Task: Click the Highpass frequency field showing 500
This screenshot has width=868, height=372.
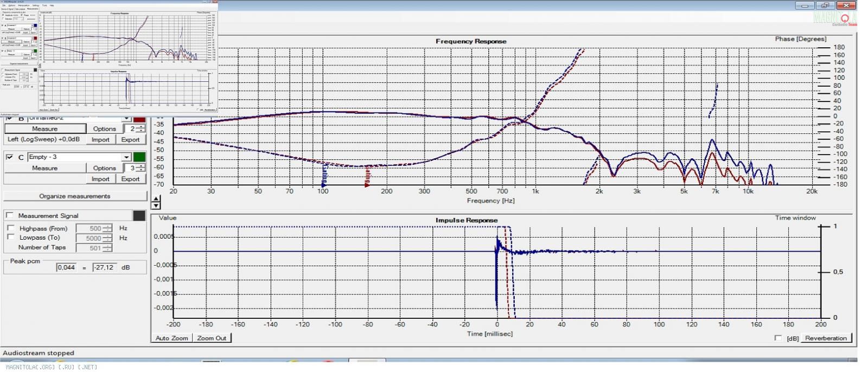Action: 90,228
